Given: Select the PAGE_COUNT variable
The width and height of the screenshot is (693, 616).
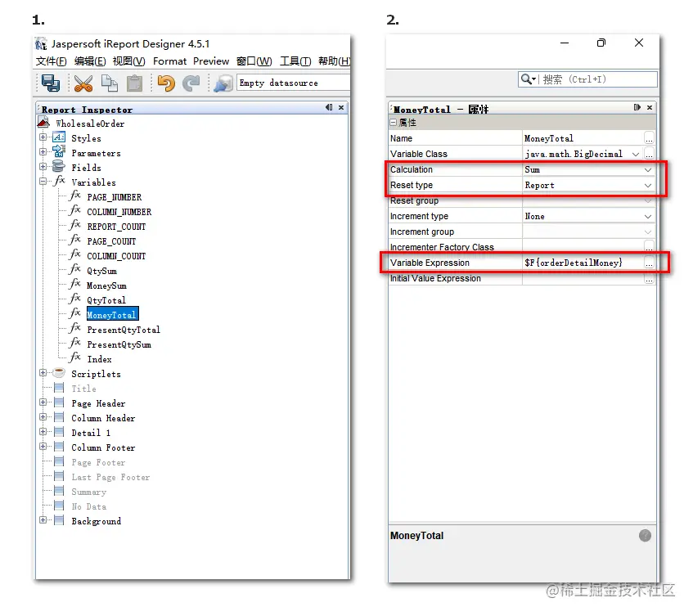Looking at the screenshot, I should tap(111, 241).
